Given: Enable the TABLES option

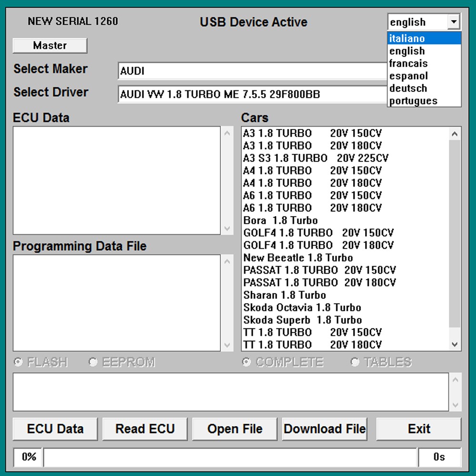Looking at the screenshot, I should pos(355,362).
